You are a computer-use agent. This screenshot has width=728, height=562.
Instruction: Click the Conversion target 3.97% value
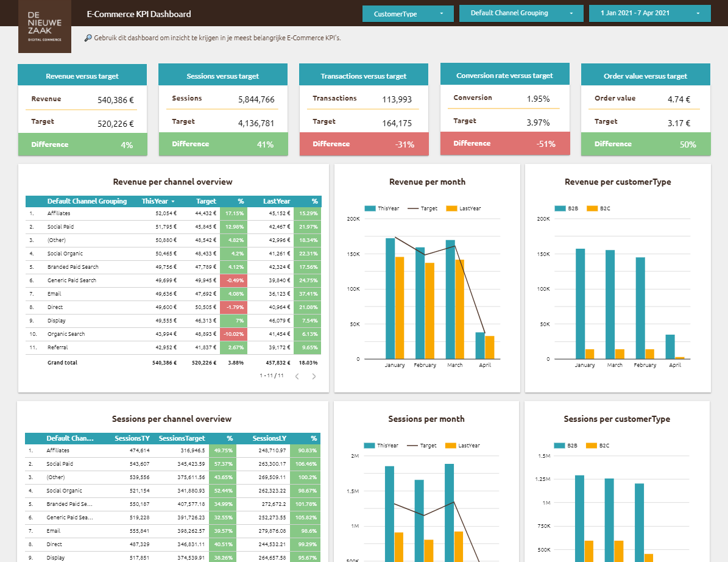point(538,123)
